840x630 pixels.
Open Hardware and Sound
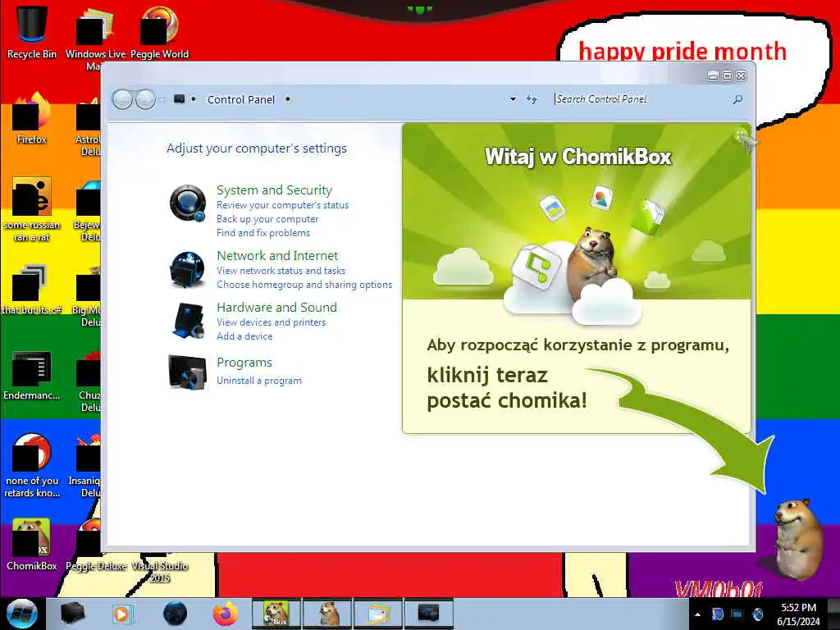[277, 308]
